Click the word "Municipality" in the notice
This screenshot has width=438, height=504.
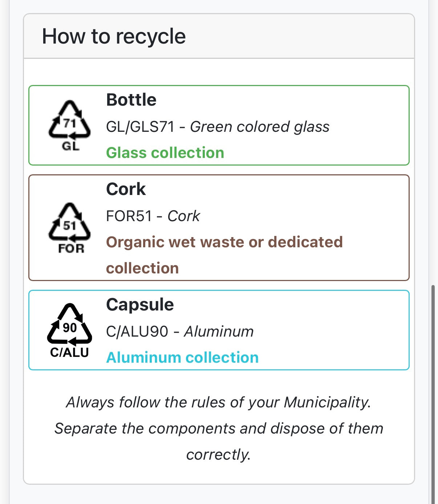click(327, 403)
